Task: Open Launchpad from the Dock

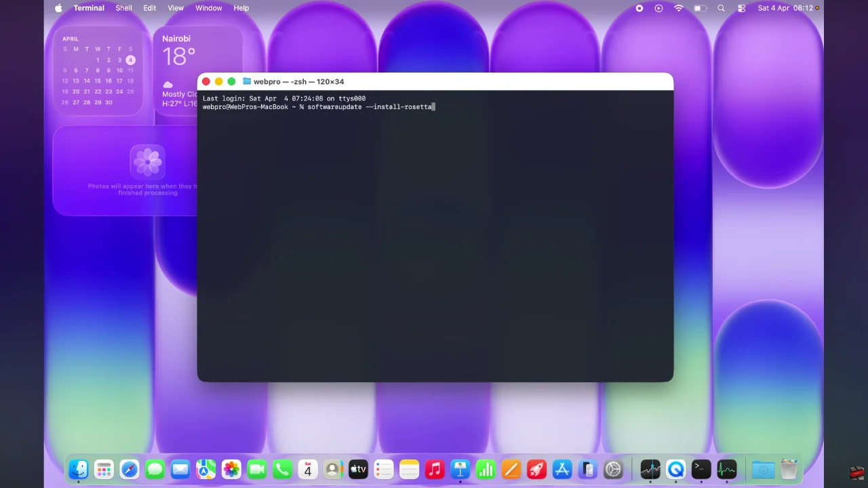Action: (104, 468)
